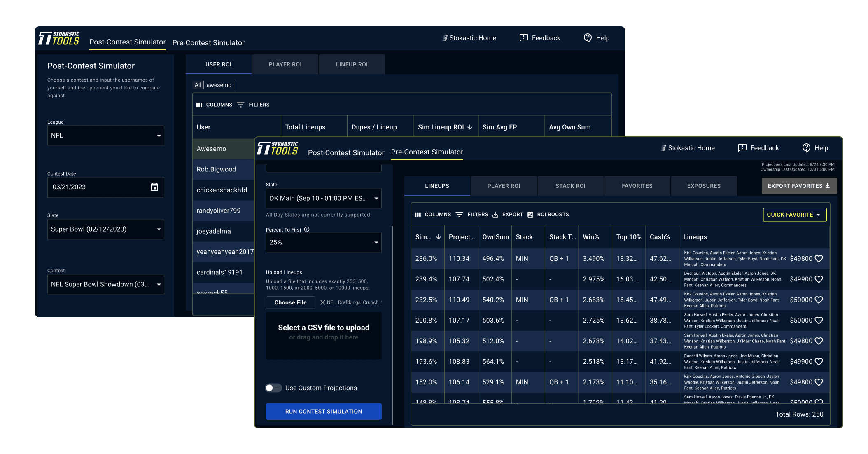Click Feedback icon in back window header
Image resolution: width=868 pixels, height=454 pixels.
tap(524, 38)
